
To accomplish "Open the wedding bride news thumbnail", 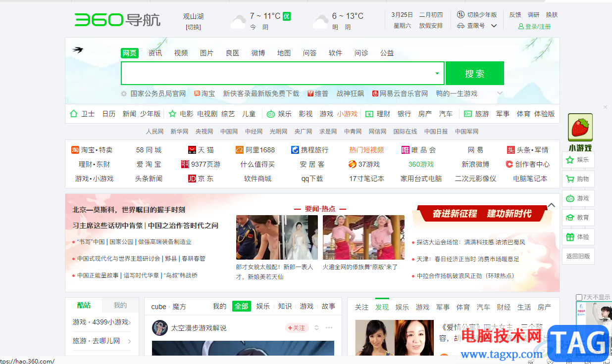I will (x=277, y=237).
